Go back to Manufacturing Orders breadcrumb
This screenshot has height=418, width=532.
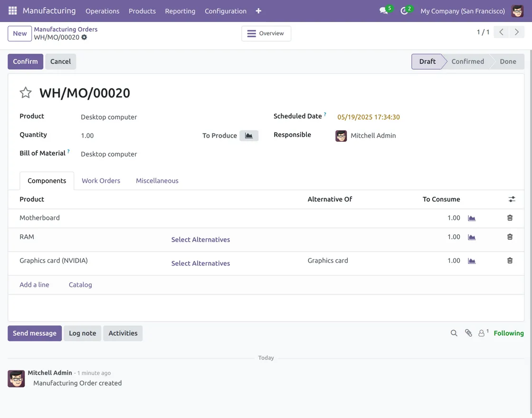point(66,29)
